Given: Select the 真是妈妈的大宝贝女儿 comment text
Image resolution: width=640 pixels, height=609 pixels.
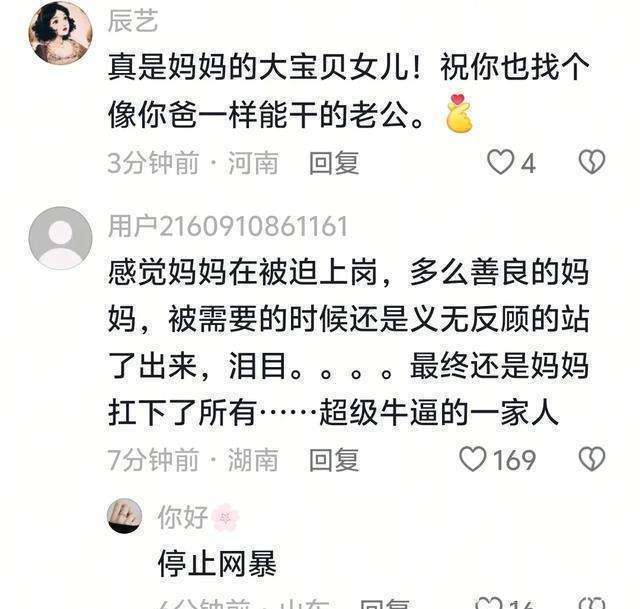Looking at the screenshot, I should pos(349,91).
